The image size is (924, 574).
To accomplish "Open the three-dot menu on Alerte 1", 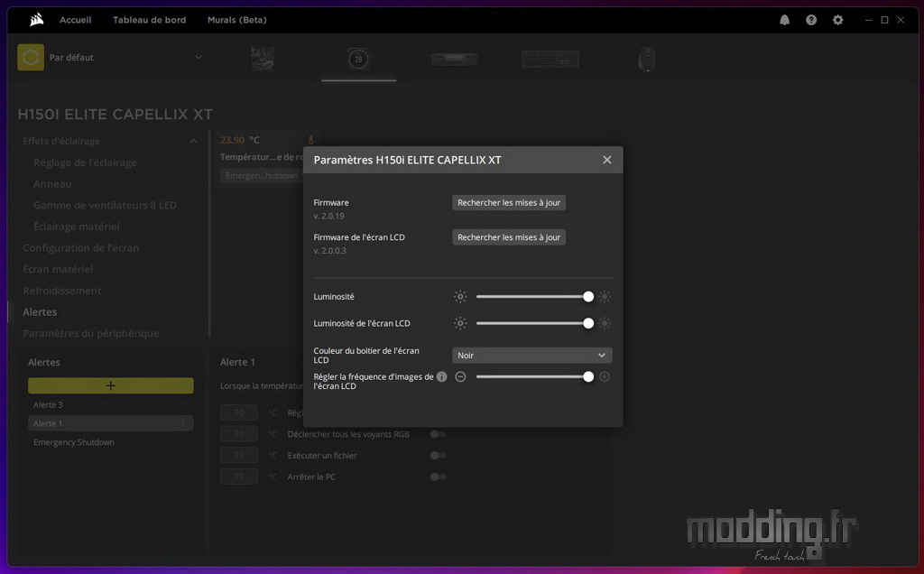I will tap(183, 423).
